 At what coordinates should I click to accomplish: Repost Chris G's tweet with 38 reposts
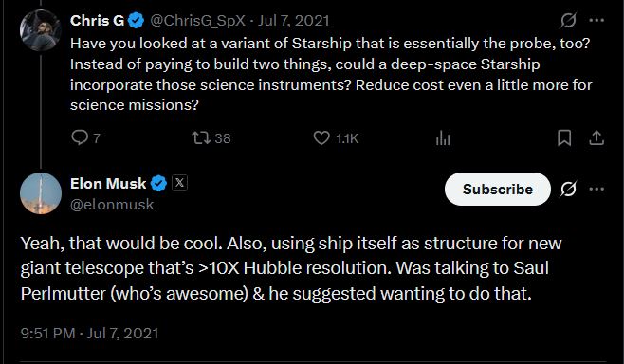tap(201, 137)
